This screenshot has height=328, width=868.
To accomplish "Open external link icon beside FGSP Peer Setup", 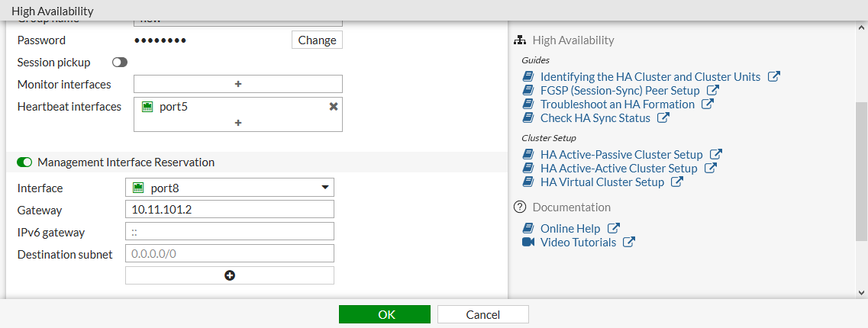I will pos(713,91).
